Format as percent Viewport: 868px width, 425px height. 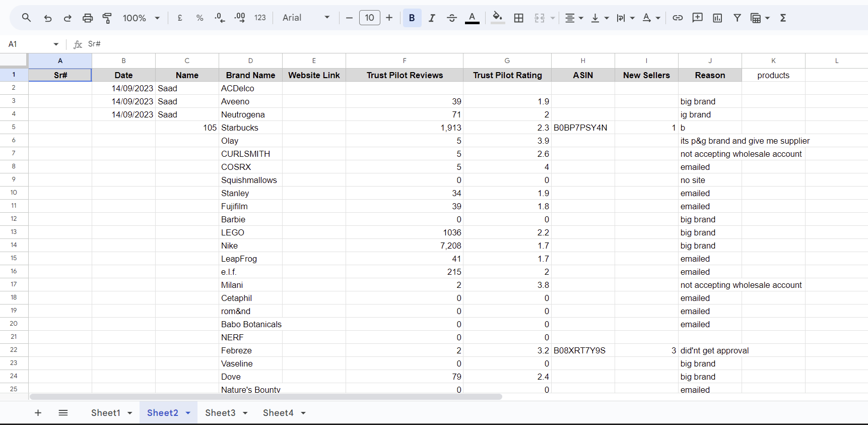[x=199, y=18]
